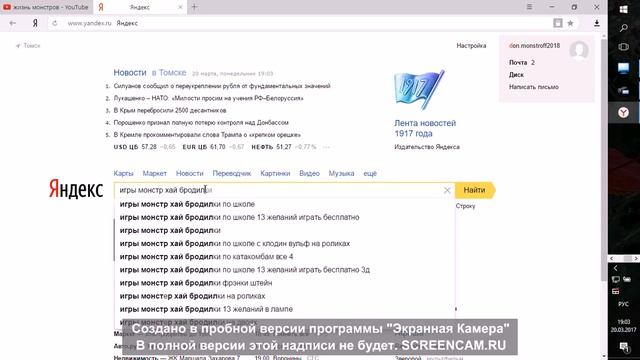The width and height of the screenshot is (640, 360).
Task: Show hidden tray icons chevron
Action: (x=615, y=268)
